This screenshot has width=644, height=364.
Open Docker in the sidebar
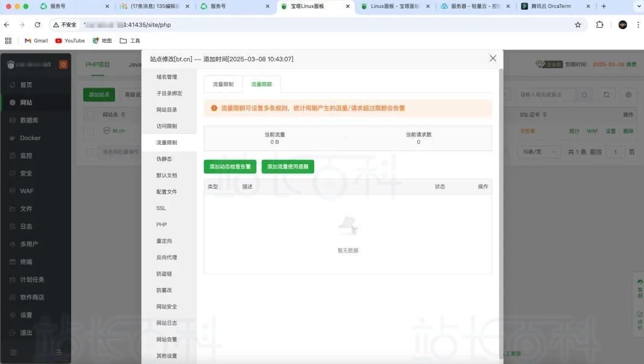point(30,138)
